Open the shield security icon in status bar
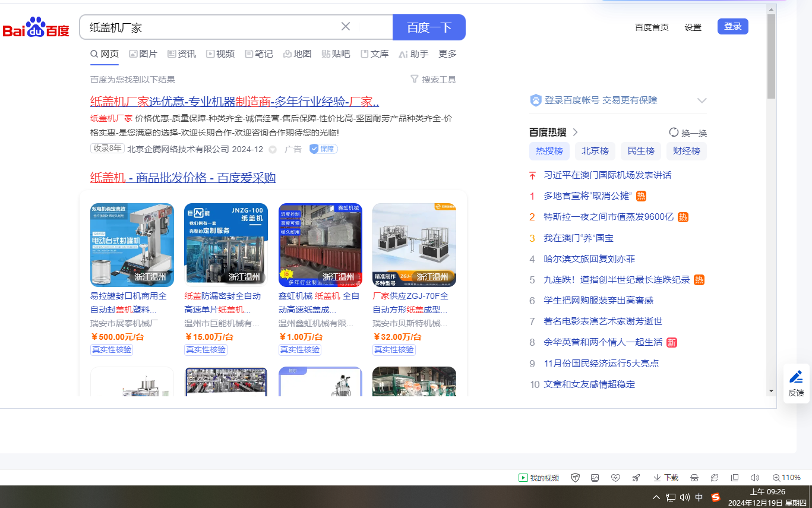Image resolution: width=812 pixels, height=508 pixels. pos(575,478)
